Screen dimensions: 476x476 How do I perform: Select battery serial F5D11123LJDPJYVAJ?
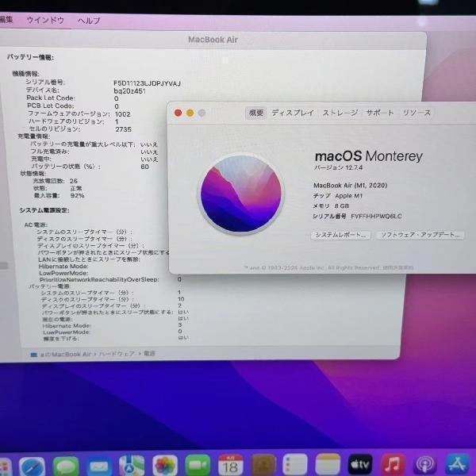tap(147, 83)
